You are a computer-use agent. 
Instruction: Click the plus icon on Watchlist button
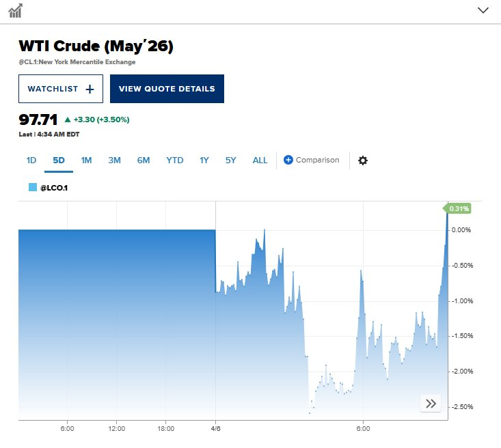90,89
